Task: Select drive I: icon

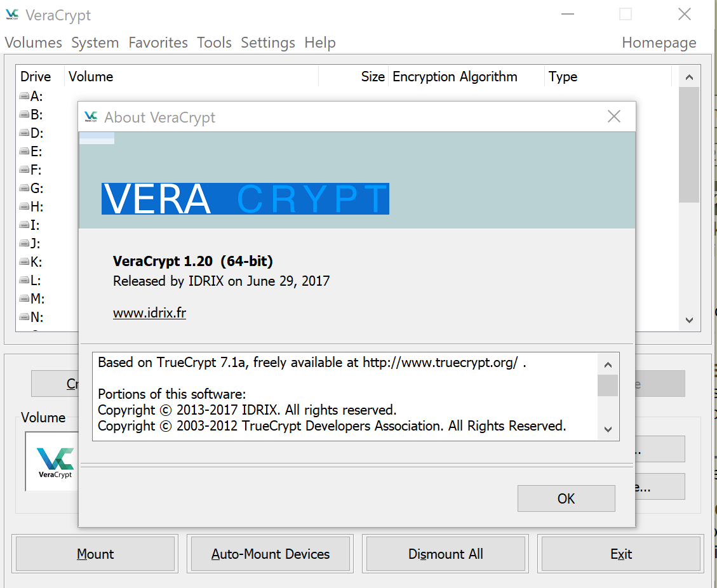Action: 24,225
